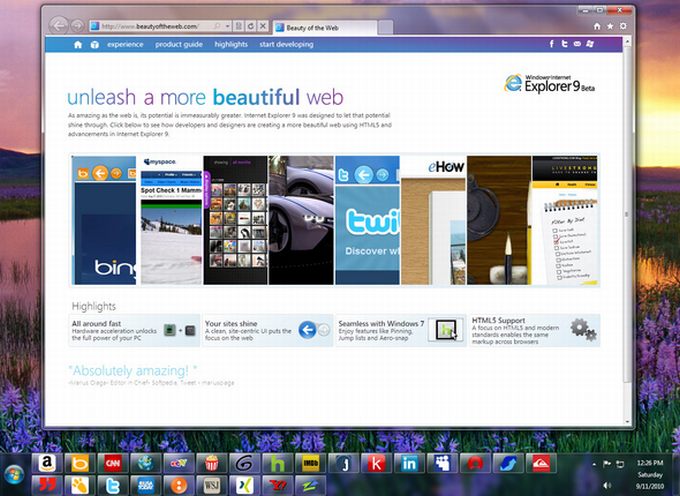This screenshot has height=496, width=680.
Task: Click the scrollbar down arrow
Action: [627, 421]
